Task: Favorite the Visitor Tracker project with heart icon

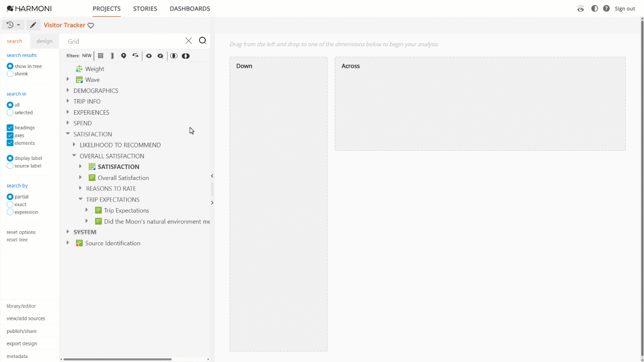Action: 91,25
